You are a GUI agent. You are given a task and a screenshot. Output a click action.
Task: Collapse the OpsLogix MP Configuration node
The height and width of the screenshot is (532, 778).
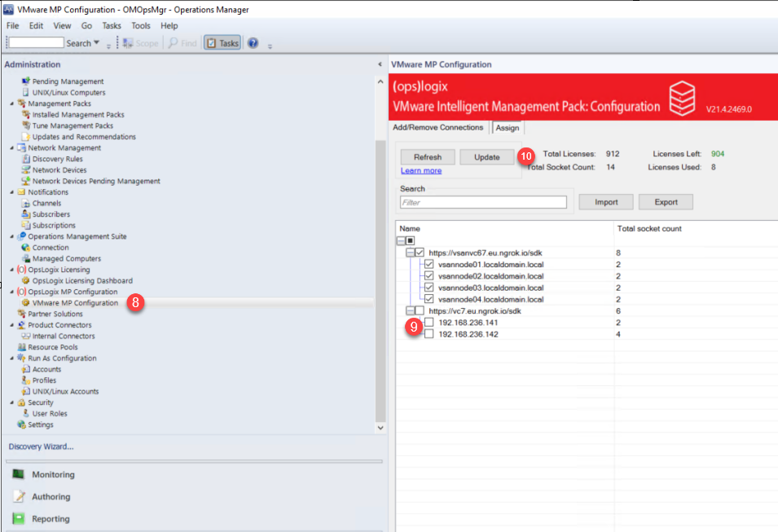coord(12,292)
